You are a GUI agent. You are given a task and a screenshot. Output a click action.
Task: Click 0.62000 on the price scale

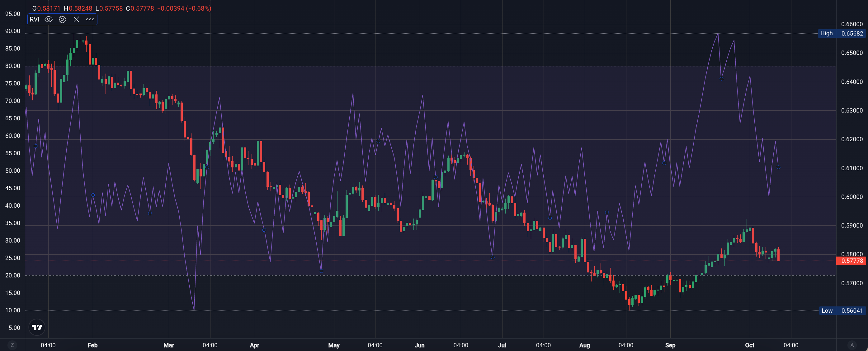[x=852, y=139]
